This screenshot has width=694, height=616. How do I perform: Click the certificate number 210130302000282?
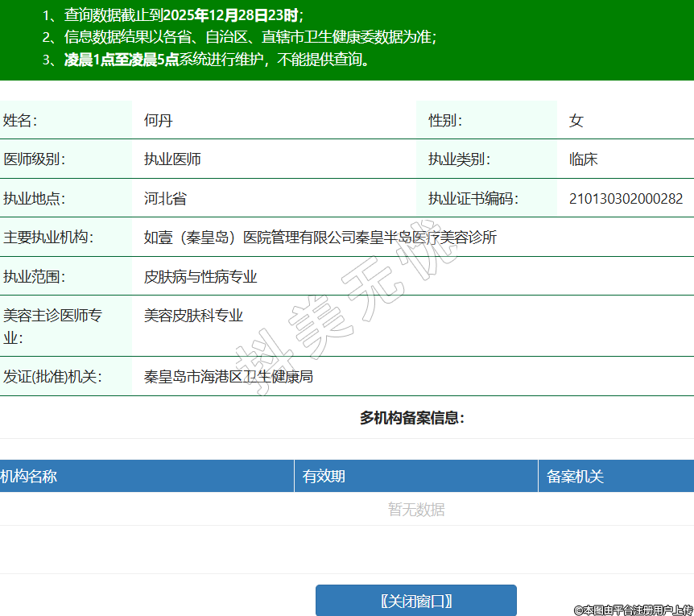626,198
